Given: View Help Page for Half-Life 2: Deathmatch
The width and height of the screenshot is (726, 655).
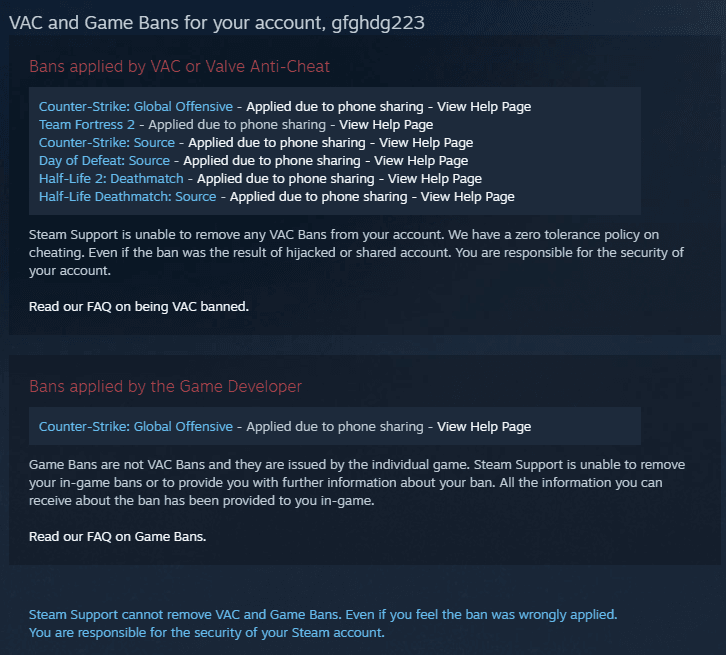Looking at the screenshot, I should tap(435, 179).
